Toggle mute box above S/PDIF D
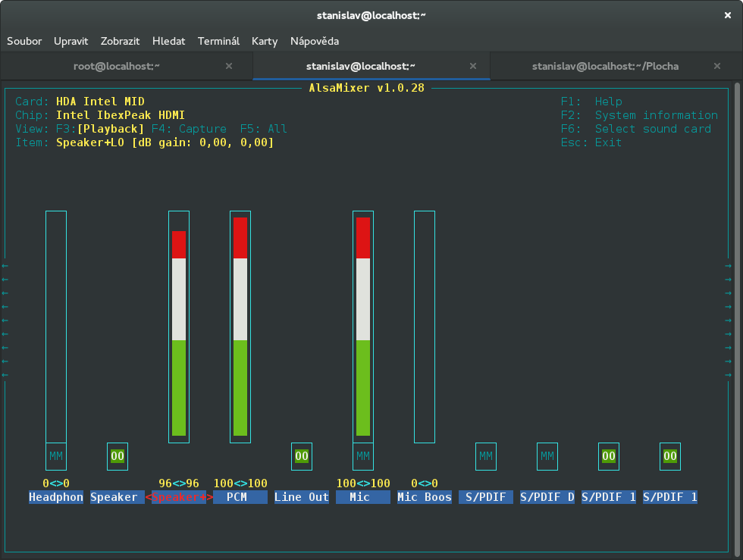743x560 pixels. [547, 456]
